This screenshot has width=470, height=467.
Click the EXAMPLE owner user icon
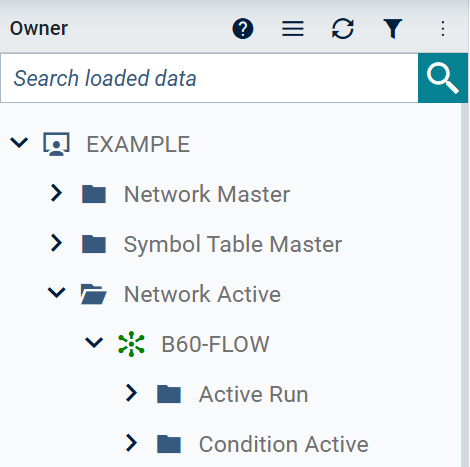pos(56,144)
